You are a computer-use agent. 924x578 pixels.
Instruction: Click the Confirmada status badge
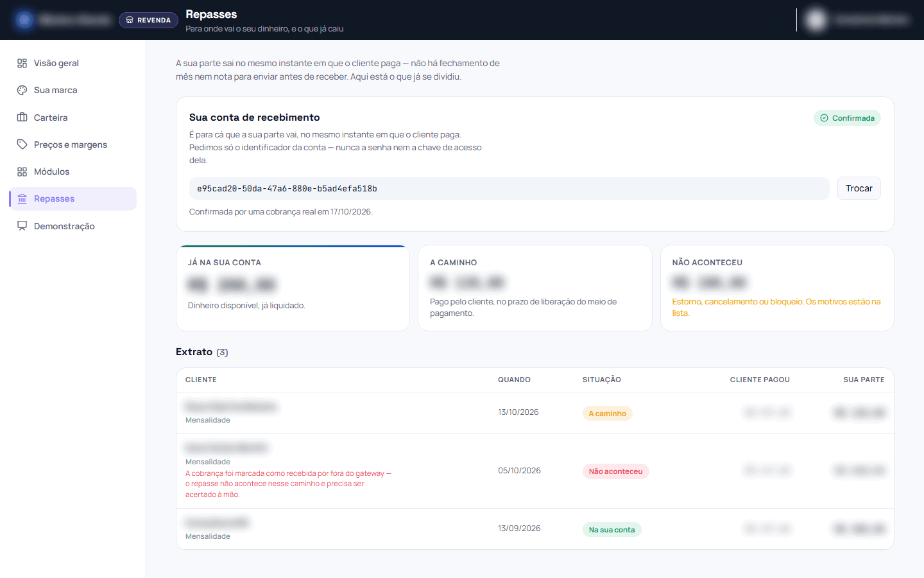coord(847,118)
